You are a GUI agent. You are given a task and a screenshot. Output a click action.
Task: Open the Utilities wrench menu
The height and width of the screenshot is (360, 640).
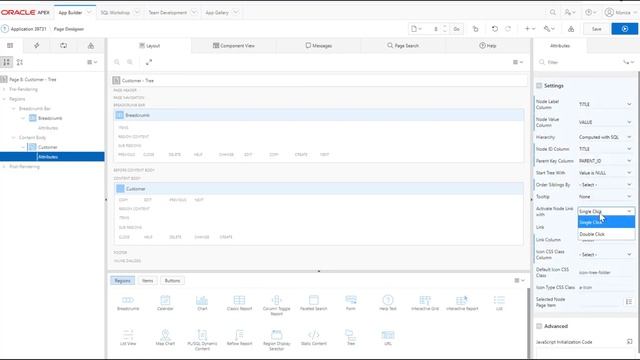pyautogui.click(x=549, y=29)
